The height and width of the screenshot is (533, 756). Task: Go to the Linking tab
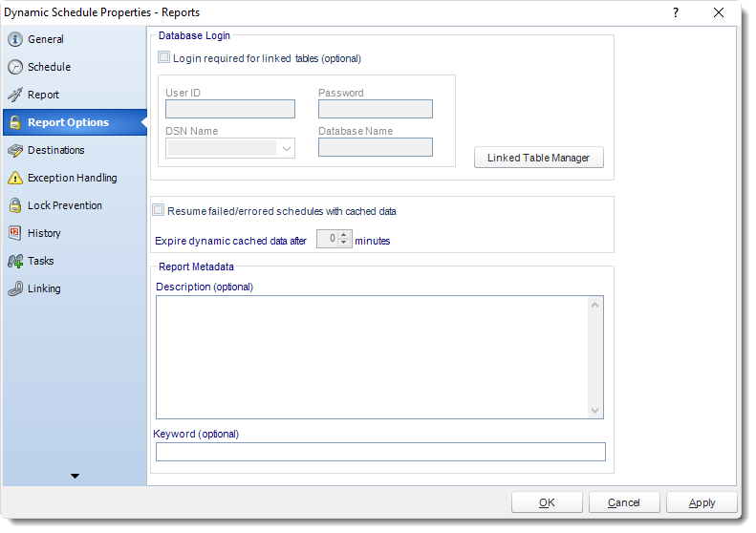click(75, 288)
